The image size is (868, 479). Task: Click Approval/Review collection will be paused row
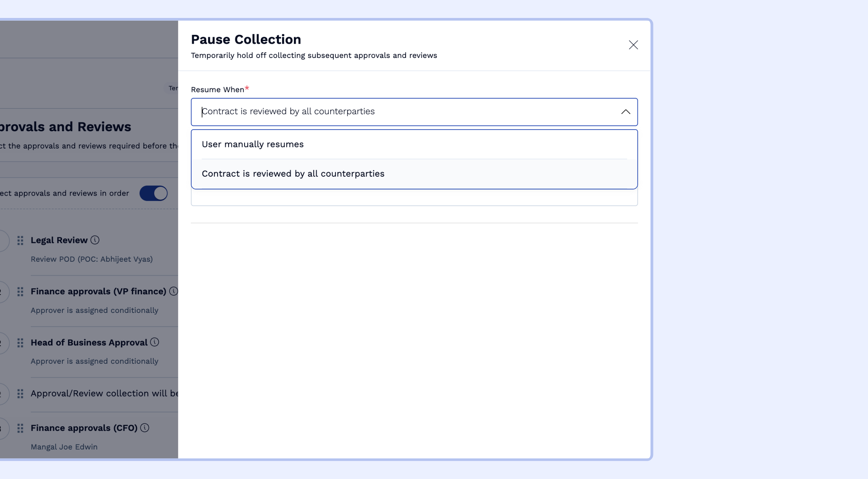coord(104,394)
